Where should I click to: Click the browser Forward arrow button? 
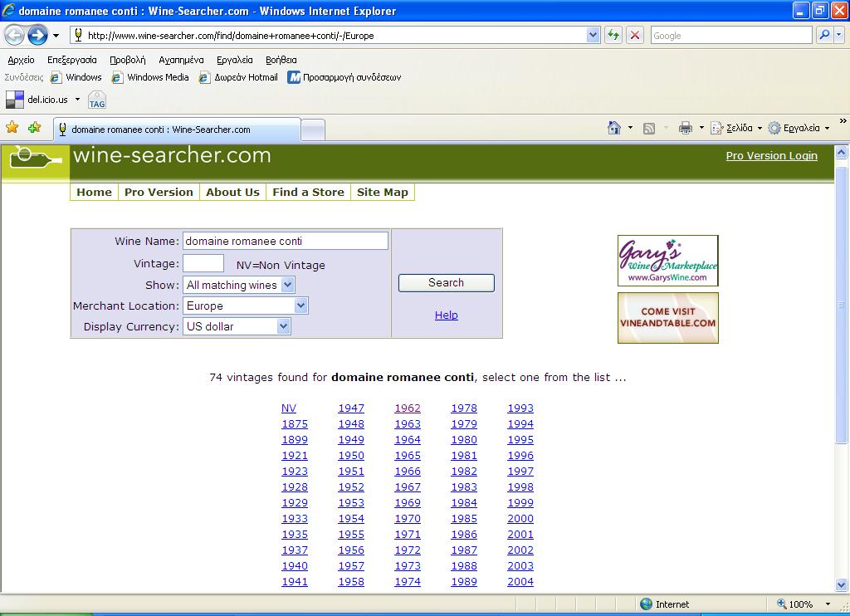(37, 36)
